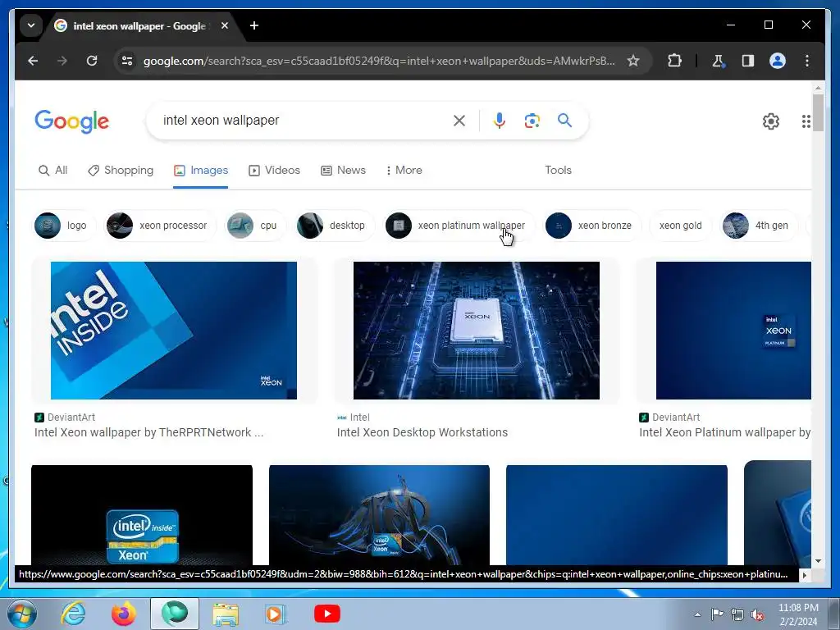This screenshot has height=630, width=840.
Task: Filter images by the desktop chip
Action: (x=335, y=226)
